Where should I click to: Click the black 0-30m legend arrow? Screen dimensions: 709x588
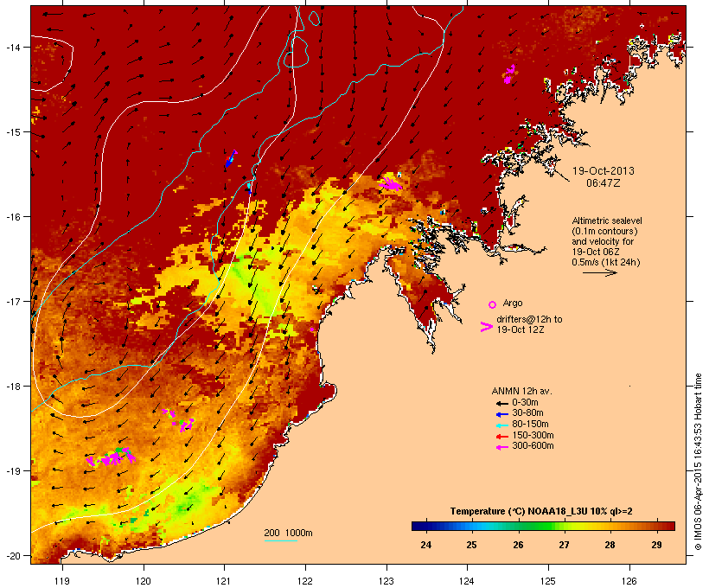[x=501, y=403]
